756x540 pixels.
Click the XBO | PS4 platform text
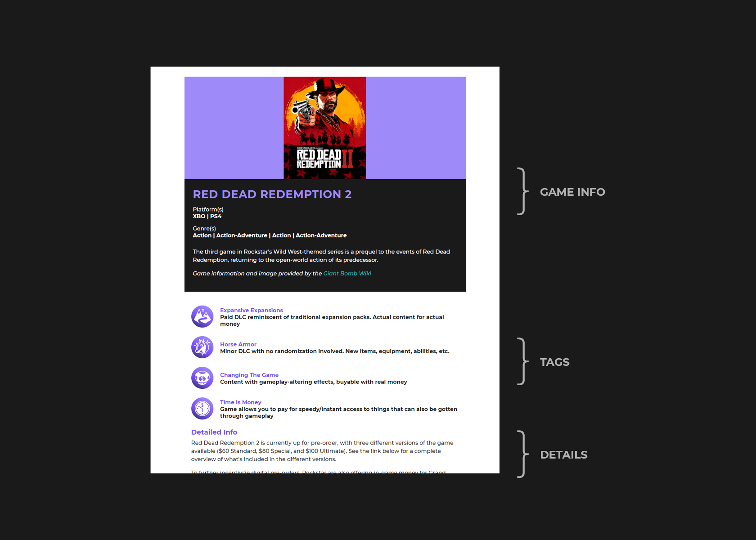click(207, 216)
